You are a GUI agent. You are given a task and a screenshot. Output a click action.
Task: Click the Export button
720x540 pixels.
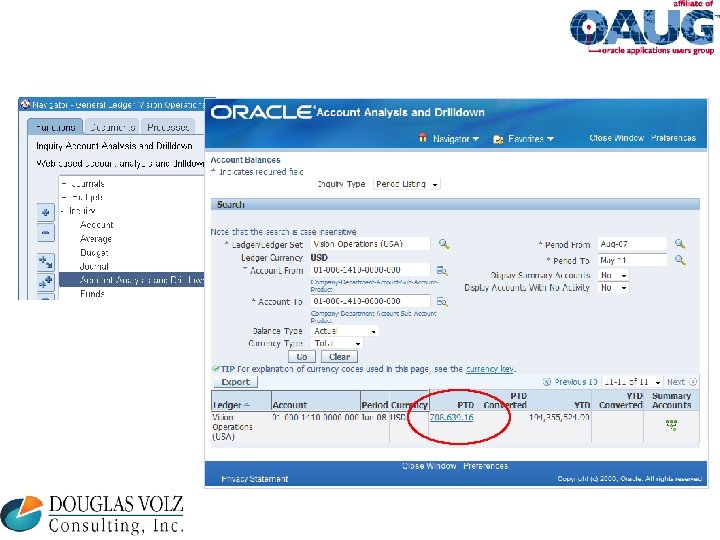(x=236, y=382)
